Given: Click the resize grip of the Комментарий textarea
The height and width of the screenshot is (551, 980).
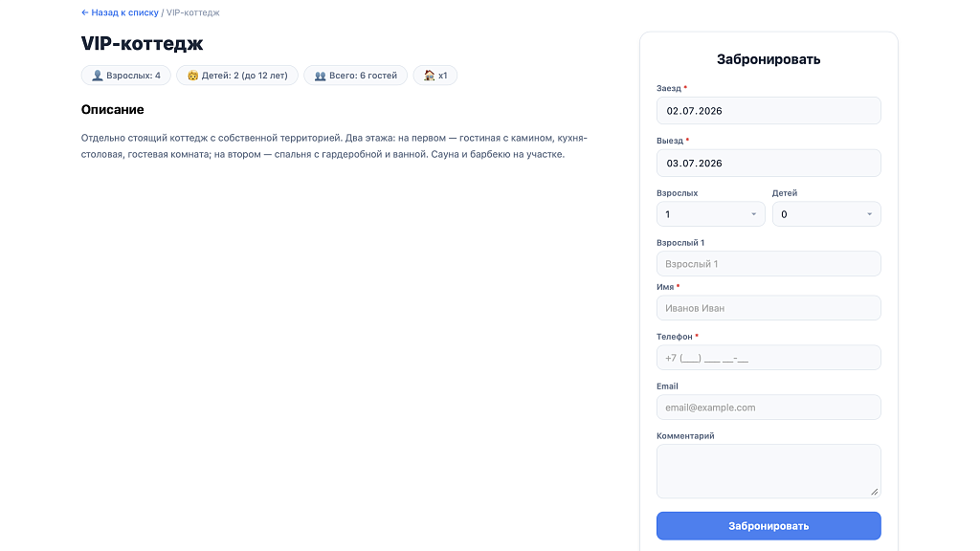Looking at the screenshot, I should (x=875, y=492).
